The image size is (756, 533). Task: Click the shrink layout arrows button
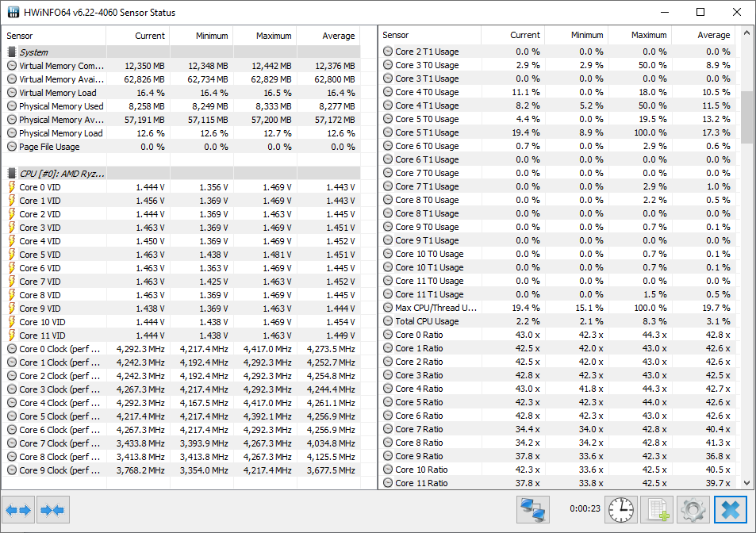[x=53, y=510]
